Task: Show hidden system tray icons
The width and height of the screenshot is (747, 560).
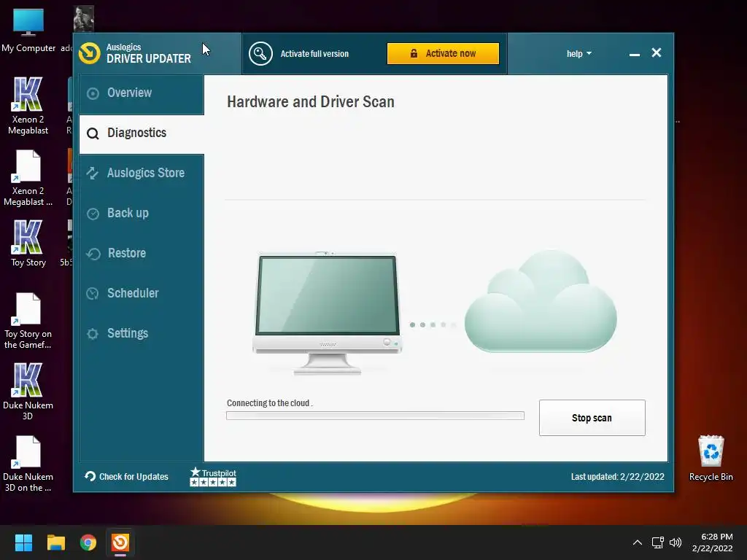Action: pyautogui.click(x=638, y=542)
